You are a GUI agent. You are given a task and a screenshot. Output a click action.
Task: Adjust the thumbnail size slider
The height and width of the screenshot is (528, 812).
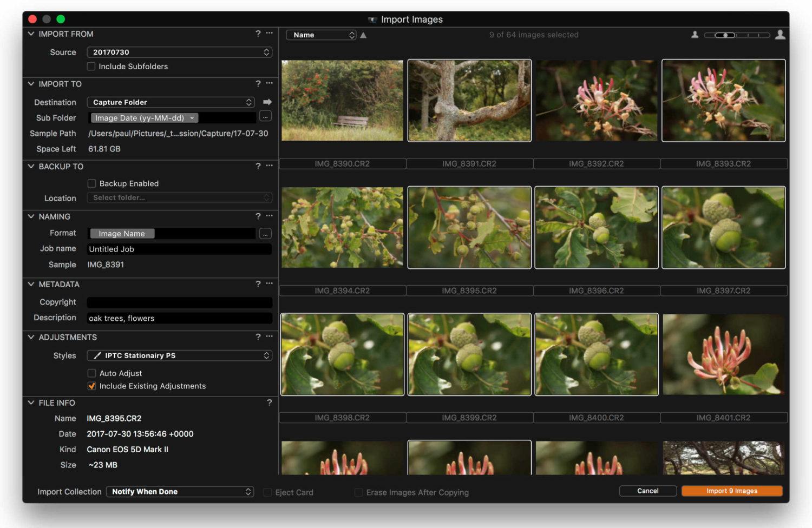click(725, 35)
